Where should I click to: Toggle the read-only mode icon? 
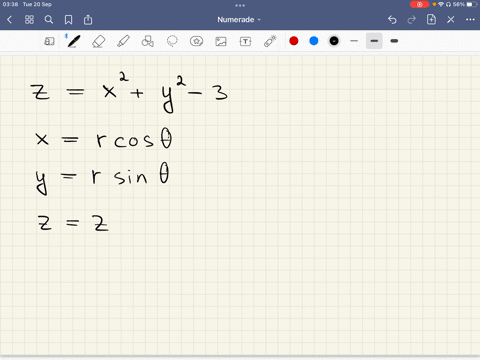tap(49, 41)
